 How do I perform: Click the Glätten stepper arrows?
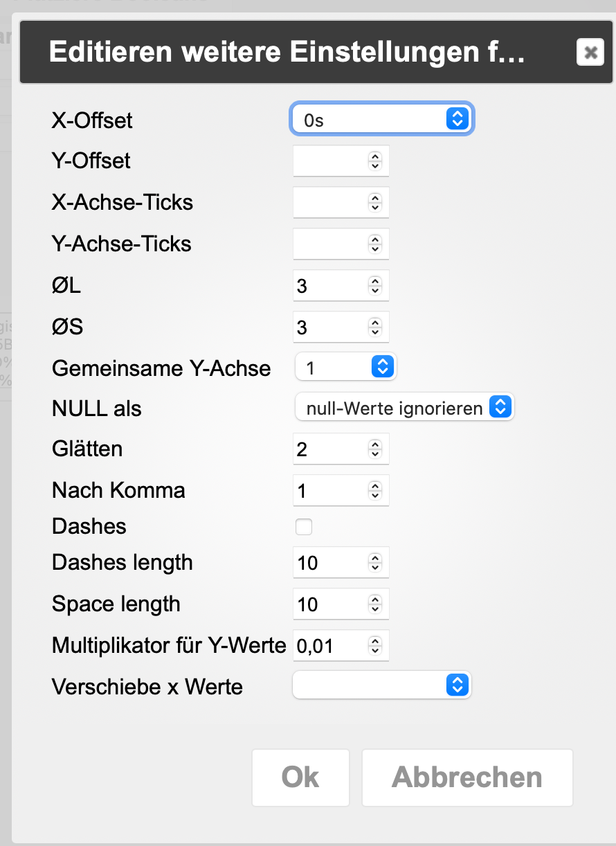pyautogui.click(x=375, y=449)
